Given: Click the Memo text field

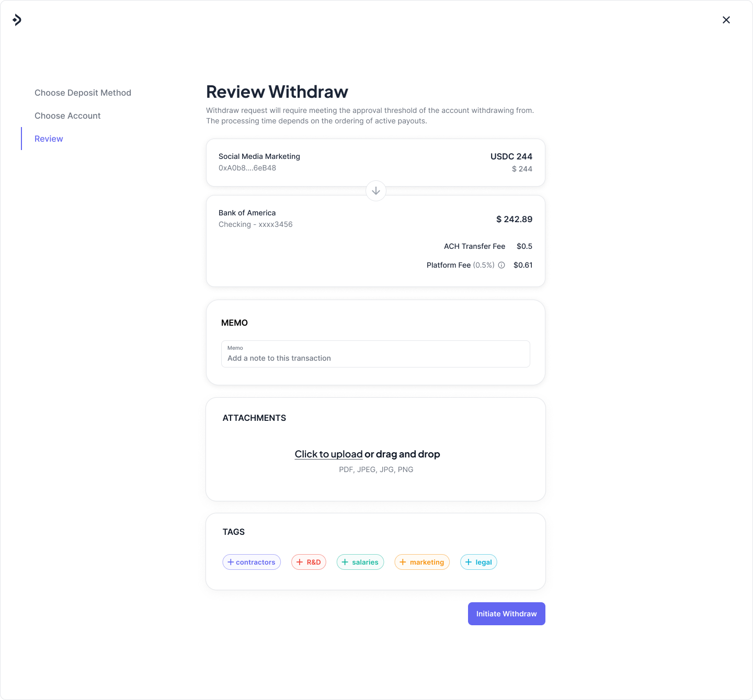Looking at the screenshot, I should (x=375, y=354).
